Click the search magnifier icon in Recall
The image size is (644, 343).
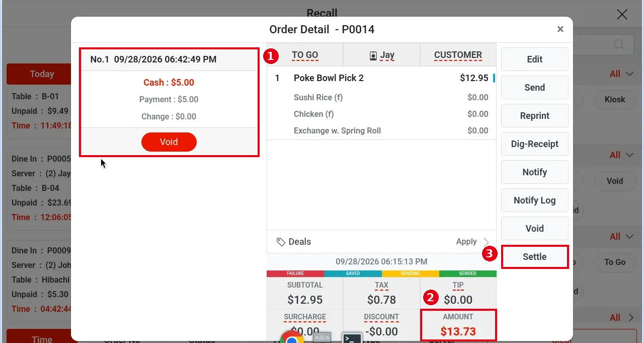pyautogui.click(x=619, y=44)
